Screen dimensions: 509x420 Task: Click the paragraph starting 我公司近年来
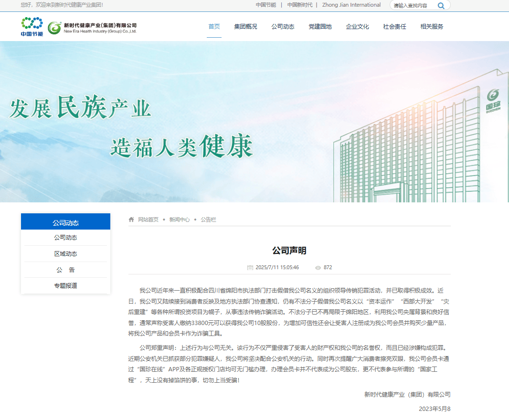(289, 312)
